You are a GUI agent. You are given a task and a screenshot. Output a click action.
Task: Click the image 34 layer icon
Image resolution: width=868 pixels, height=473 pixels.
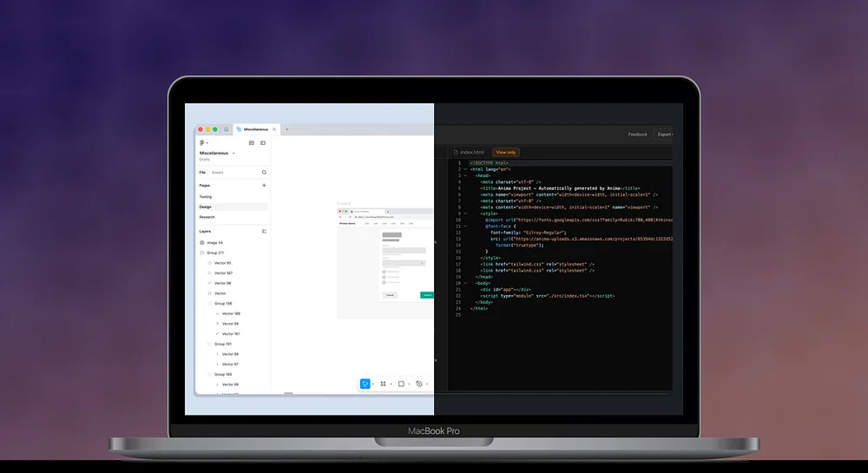click(202, 243)
